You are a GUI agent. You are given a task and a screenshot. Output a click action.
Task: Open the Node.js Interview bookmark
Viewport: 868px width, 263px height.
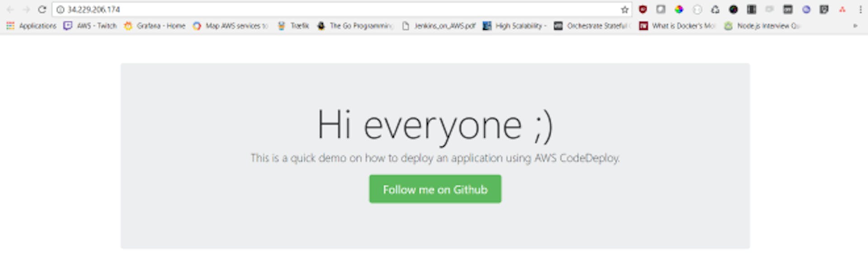click(762, 26)
